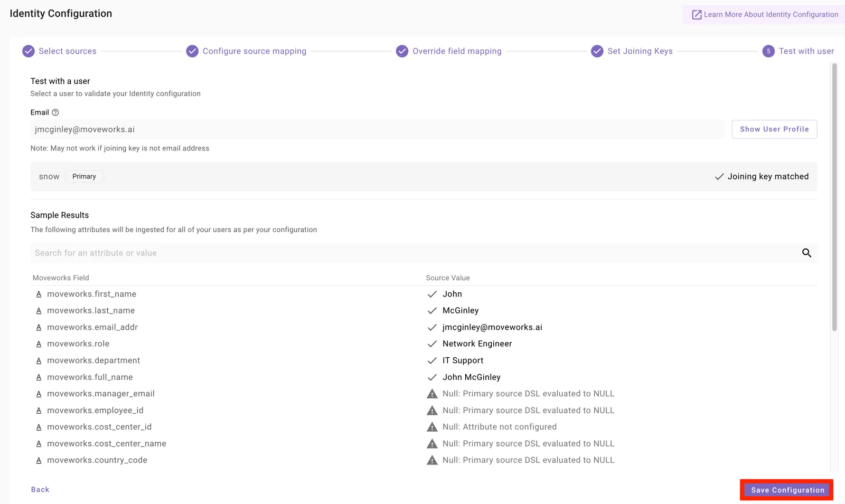
Task: Click the external link icon beside Learn More
Action: point(697,15)
